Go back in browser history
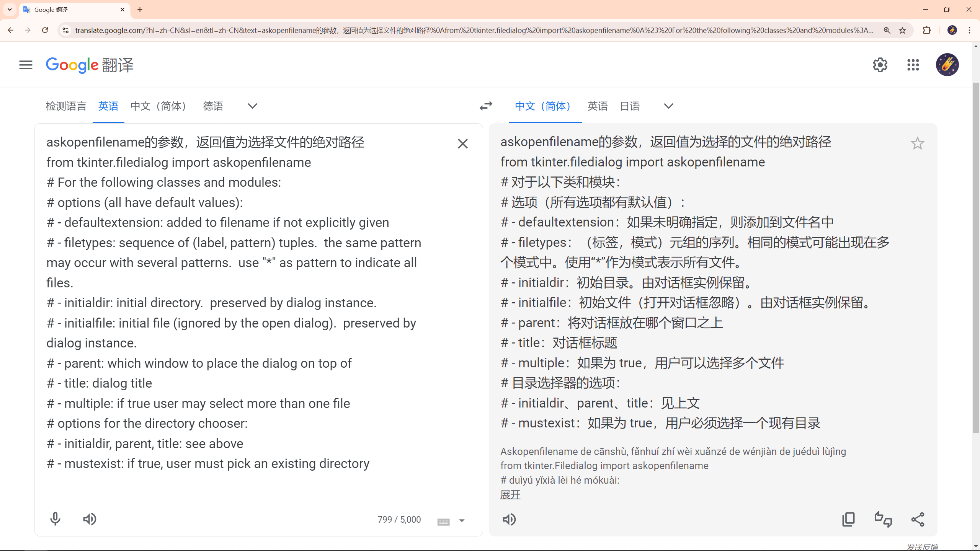The image size is (980, 551). (11, 30)
